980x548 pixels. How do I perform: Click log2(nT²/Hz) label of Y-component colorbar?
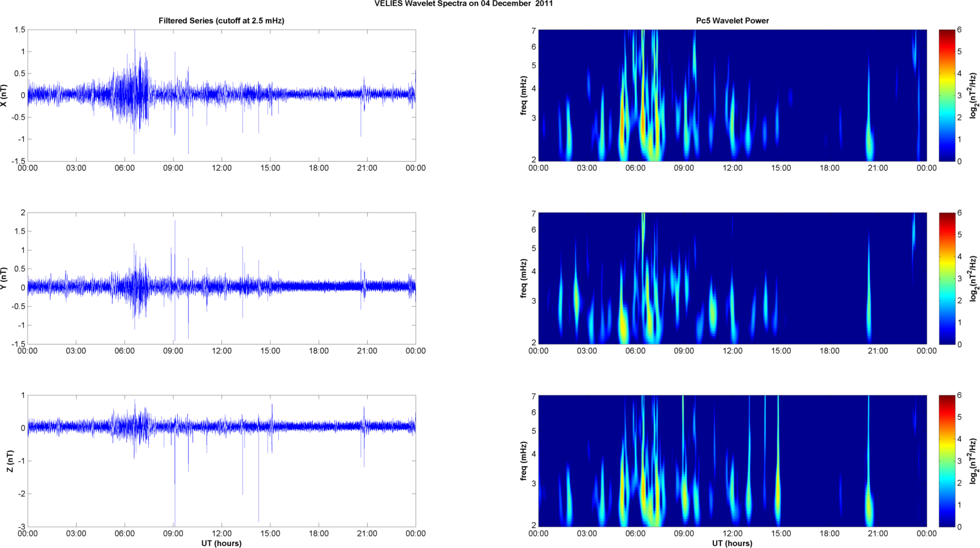pyautogui.click(x=974, y=278)
